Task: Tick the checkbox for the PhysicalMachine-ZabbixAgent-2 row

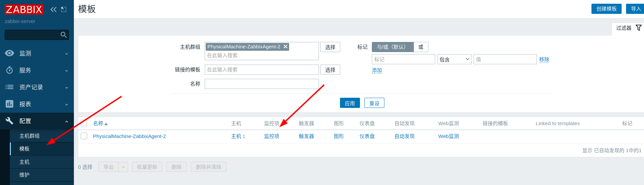Action: click(x=84, y=136)
